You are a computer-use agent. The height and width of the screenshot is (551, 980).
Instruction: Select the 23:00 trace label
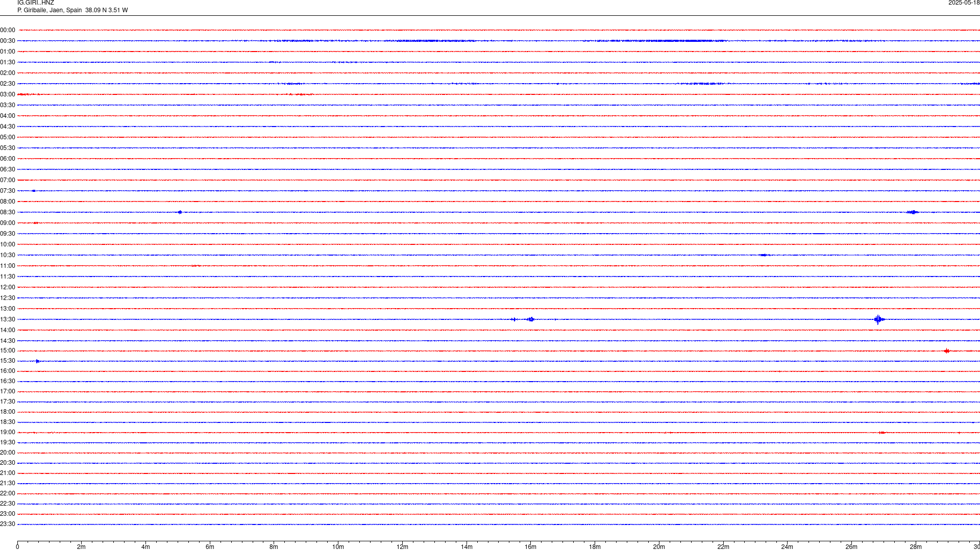pos(8,514)
